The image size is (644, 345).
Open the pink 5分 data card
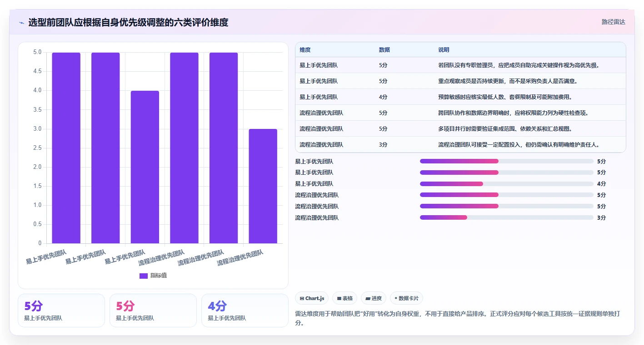pyautogui.click(x=153, y=310)
